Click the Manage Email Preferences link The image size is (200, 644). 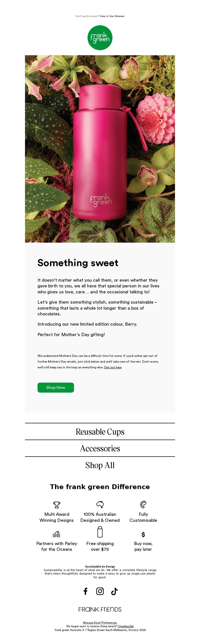point(100,623)
